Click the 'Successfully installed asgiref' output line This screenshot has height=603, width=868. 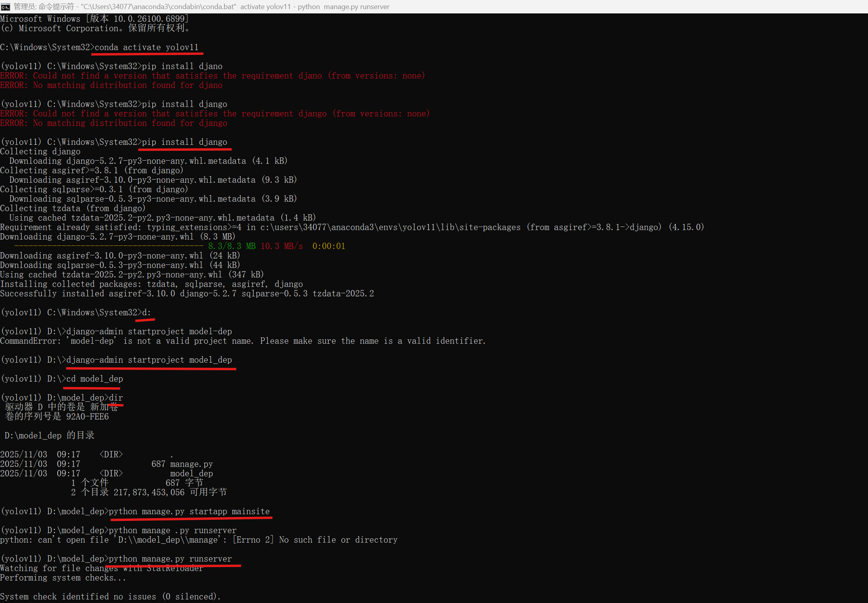tap(187, 294)
